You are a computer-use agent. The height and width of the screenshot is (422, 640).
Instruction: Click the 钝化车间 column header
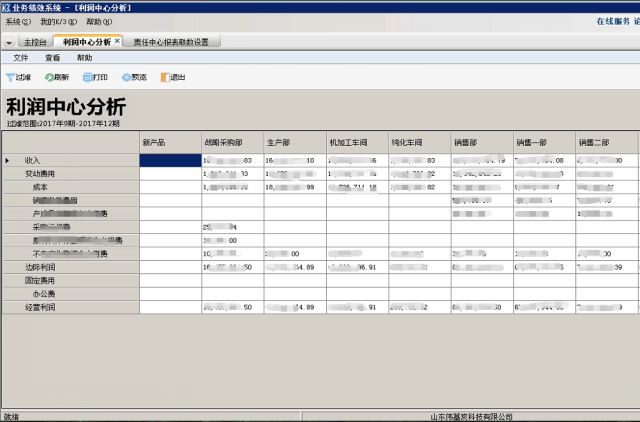click(420, 142)
